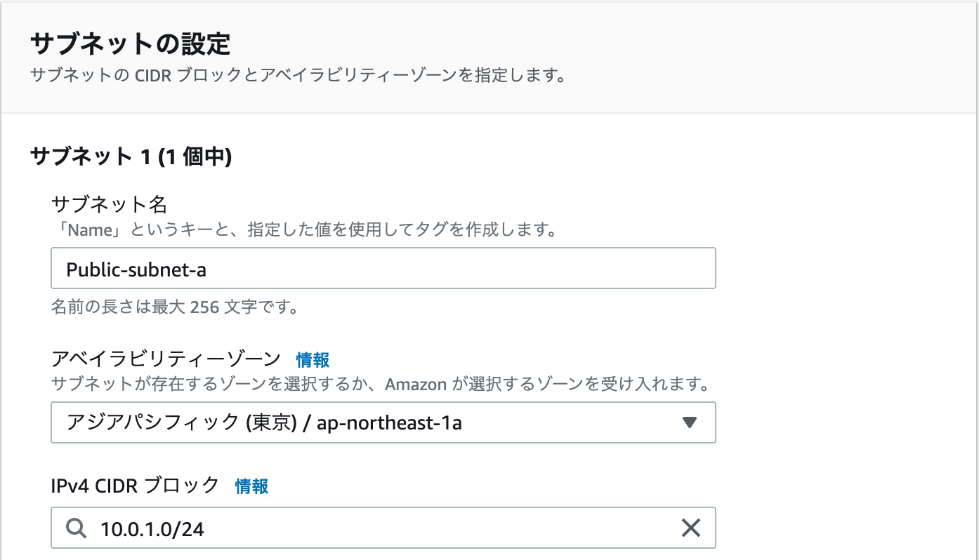Open the 情報 link beside IPv4 CIDR ブロック
The width and height of the screenshot is (979, 560).
coord(251,486)
